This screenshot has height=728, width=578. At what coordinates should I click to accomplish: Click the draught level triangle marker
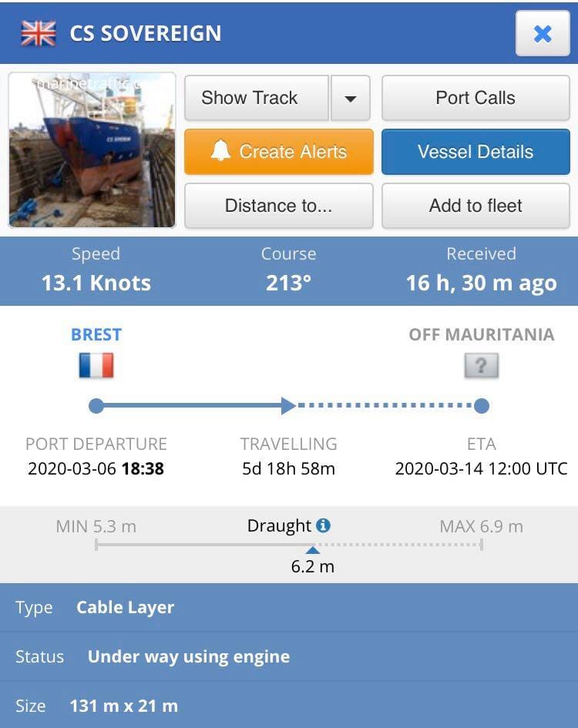[x=312, y=549]
